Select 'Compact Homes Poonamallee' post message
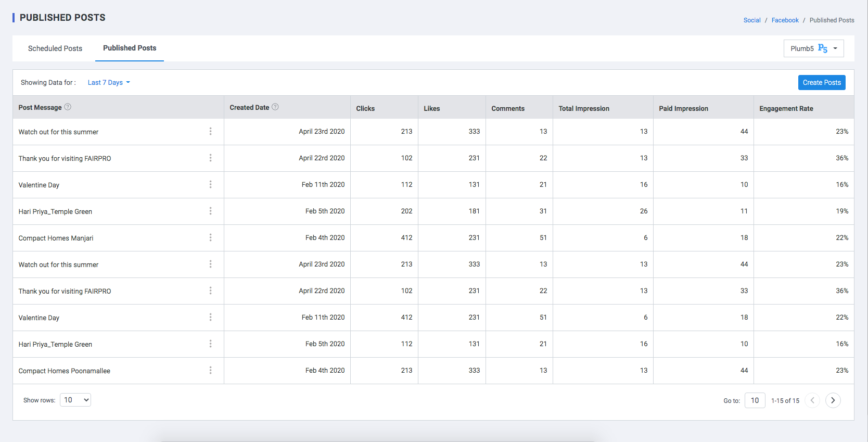This screenshot has width=868, height=442. point(64,371)
